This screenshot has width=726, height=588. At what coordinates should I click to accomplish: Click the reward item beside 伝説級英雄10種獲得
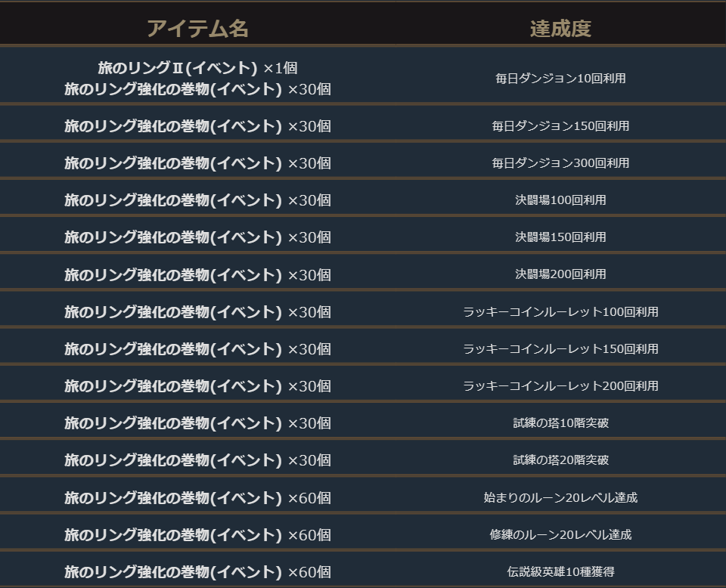pos(197,571)
